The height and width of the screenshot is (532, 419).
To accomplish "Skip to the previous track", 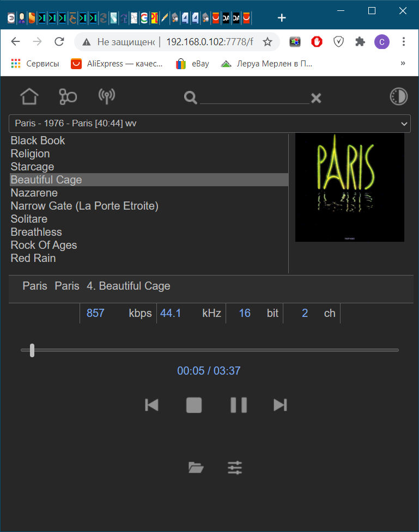I will [151, 405].
